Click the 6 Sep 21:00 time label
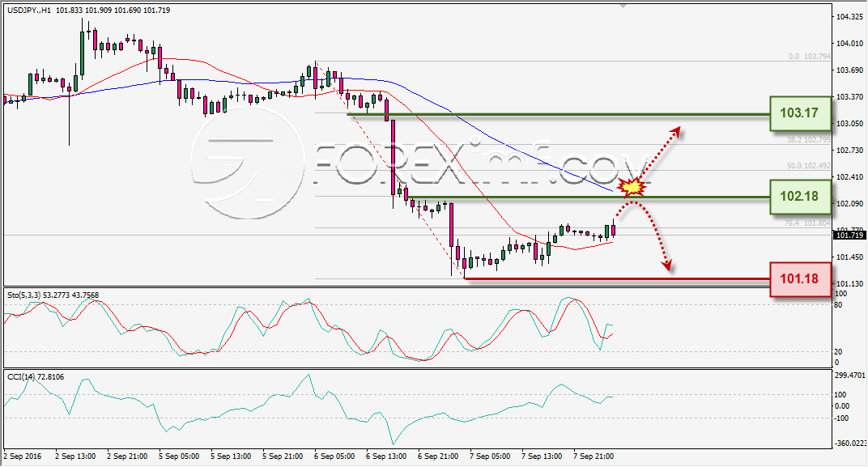Screen dimensions: 868x467 pyautogui.click(x=438, y=456)
